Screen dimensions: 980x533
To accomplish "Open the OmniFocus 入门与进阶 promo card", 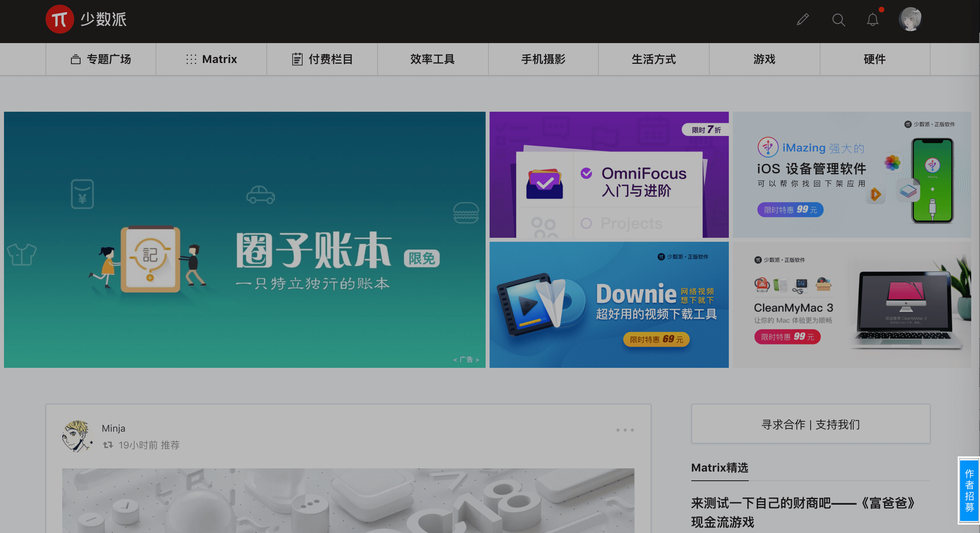I will 609,175.
